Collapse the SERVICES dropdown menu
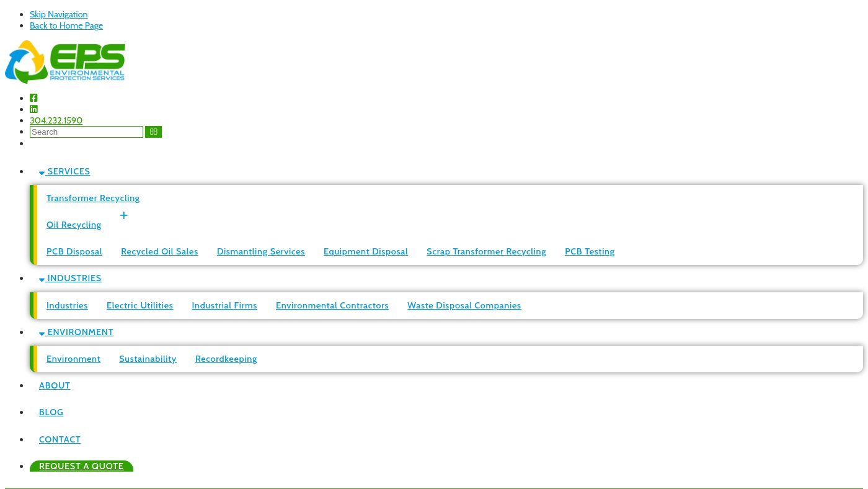 pos(64,172)
